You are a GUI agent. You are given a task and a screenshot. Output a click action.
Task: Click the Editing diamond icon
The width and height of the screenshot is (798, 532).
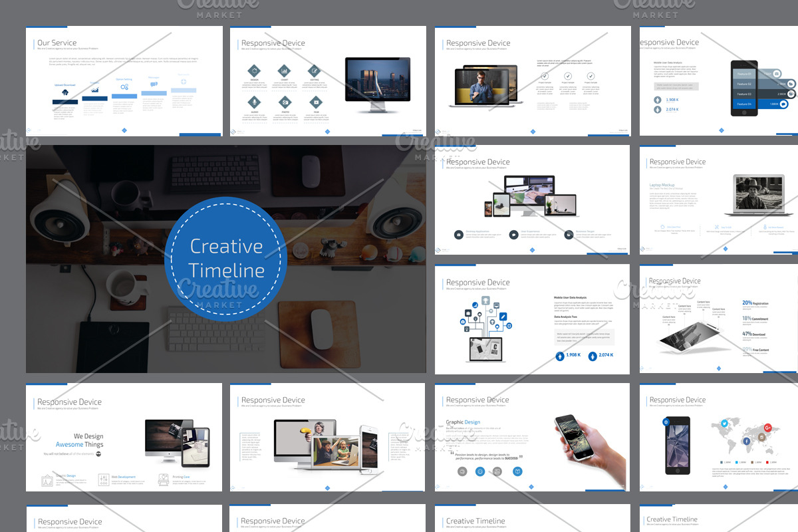coord(314,70)
